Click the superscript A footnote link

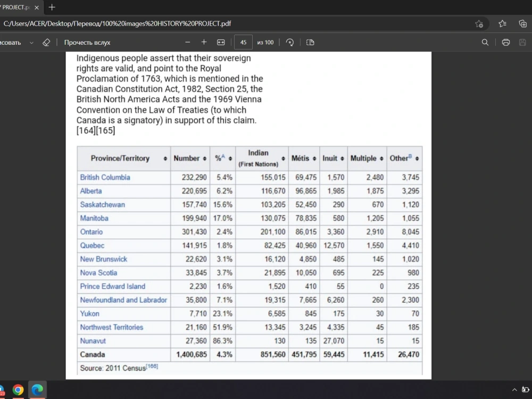point(223,156)
